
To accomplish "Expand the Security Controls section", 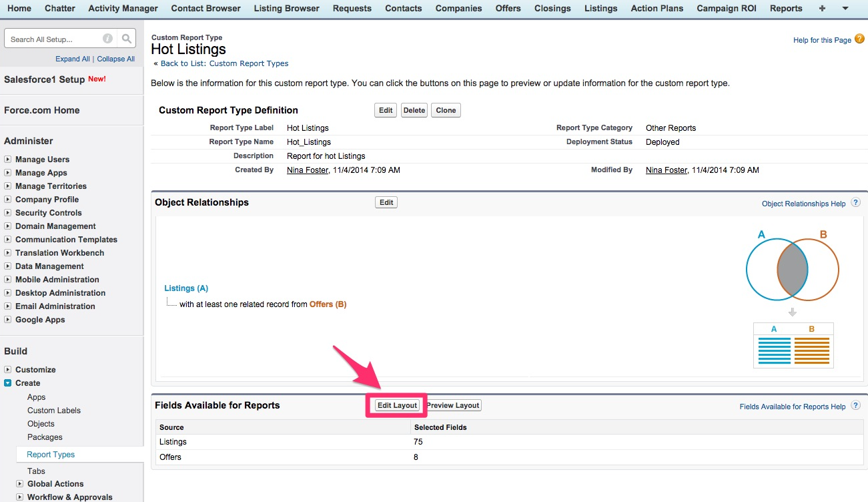I will 8,213.
